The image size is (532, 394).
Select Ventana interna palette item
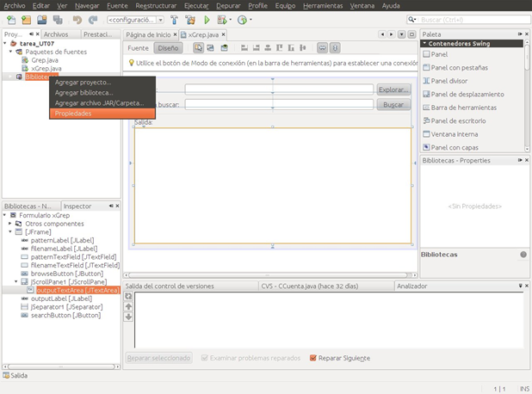coord(450,134)
